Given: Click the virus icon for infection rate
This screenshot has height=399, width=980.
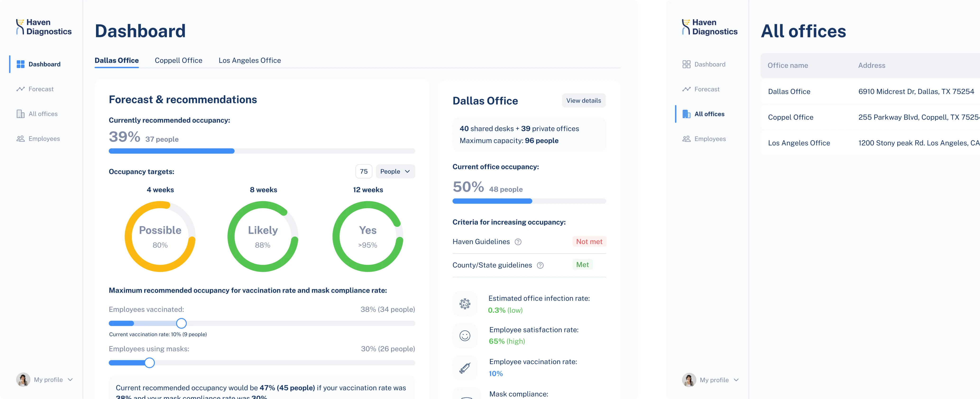Looking at the screenshot, I should click(464, 304).
